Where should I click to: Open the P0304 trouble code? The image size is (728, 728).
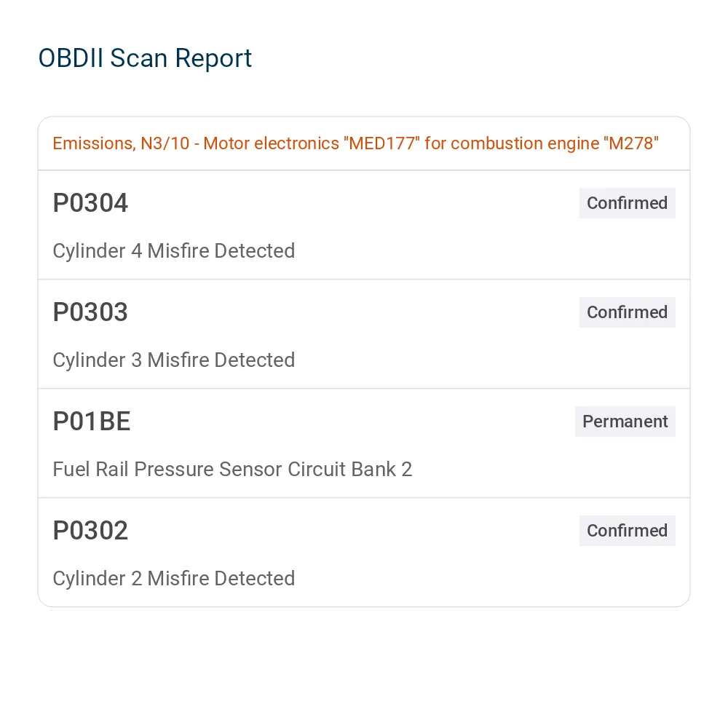(90, 203)
